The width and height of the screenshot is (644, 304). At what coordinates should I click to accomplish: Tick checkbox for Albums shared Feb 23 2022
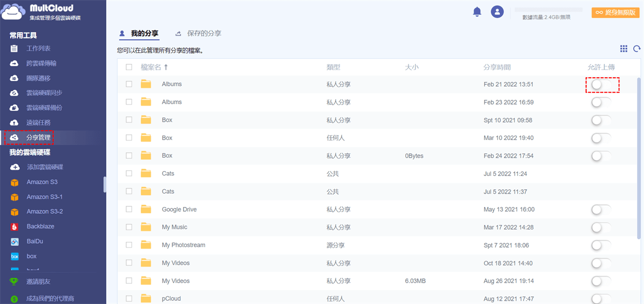click(129, 102)
